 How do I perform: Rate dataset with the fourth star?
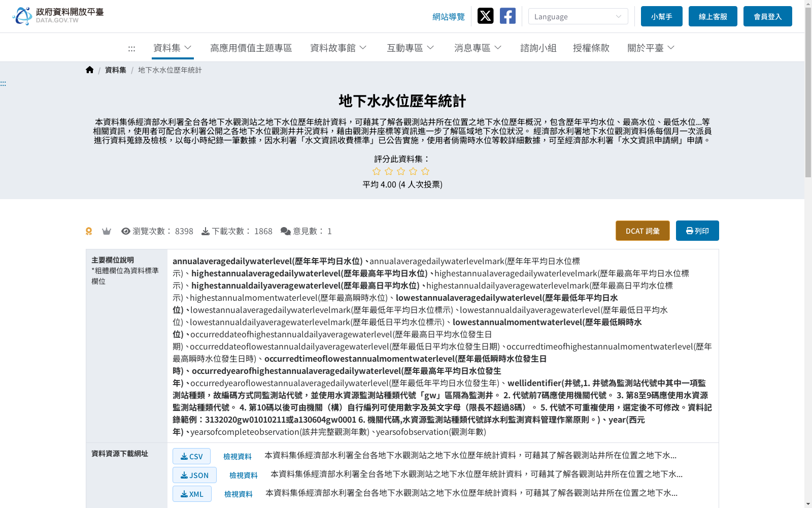(x=413, y=171)
